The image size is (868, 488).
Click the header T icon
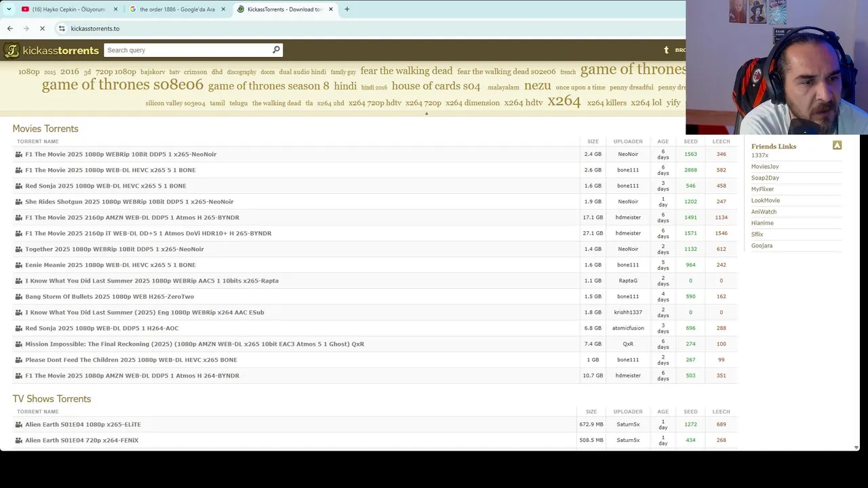(x=666, y=50)
